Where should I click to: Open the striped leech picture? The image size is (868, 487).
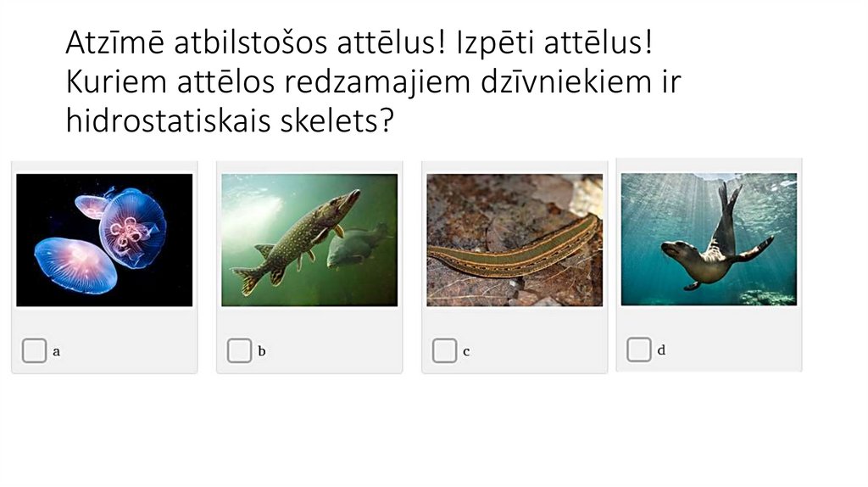coord(515,240)
